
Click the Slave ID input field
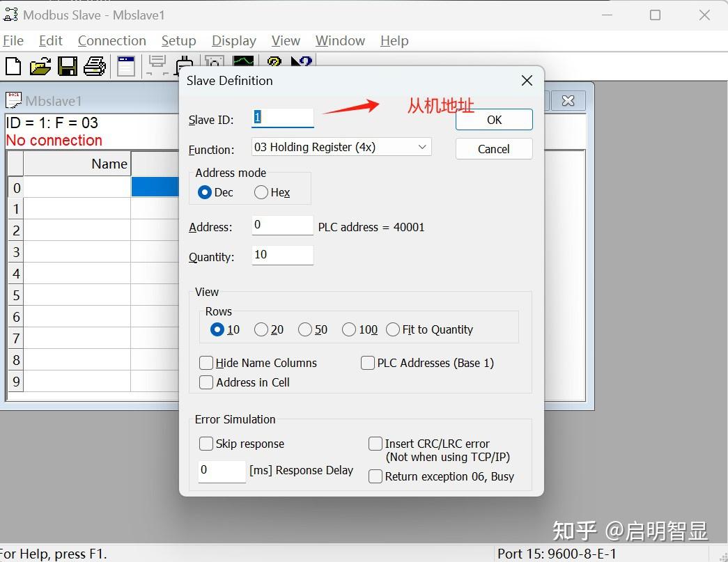(x=281, y=118)
